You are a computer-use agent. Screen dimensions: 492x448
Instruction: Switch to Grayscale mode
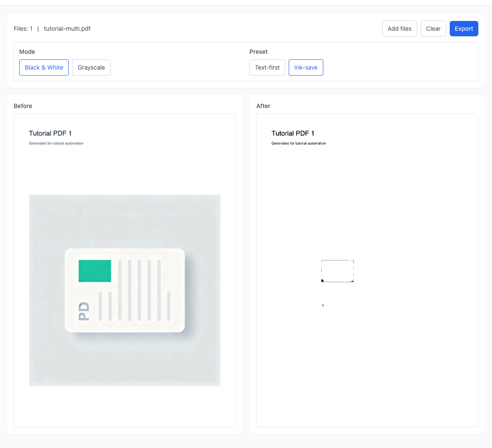click(91, 67)
